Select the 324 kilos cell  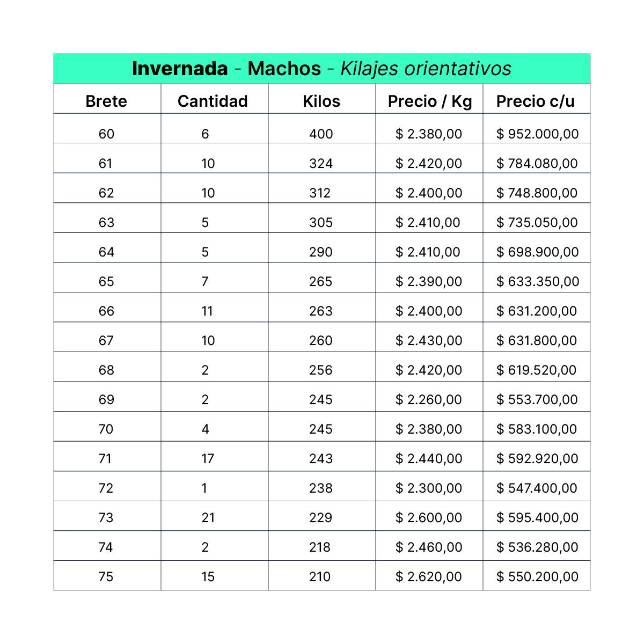[x=321, y=163]
